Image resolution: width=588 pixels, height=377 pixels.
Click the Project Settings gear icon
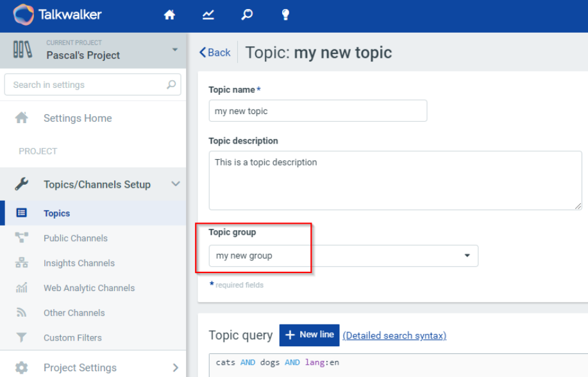click(22, 367)
